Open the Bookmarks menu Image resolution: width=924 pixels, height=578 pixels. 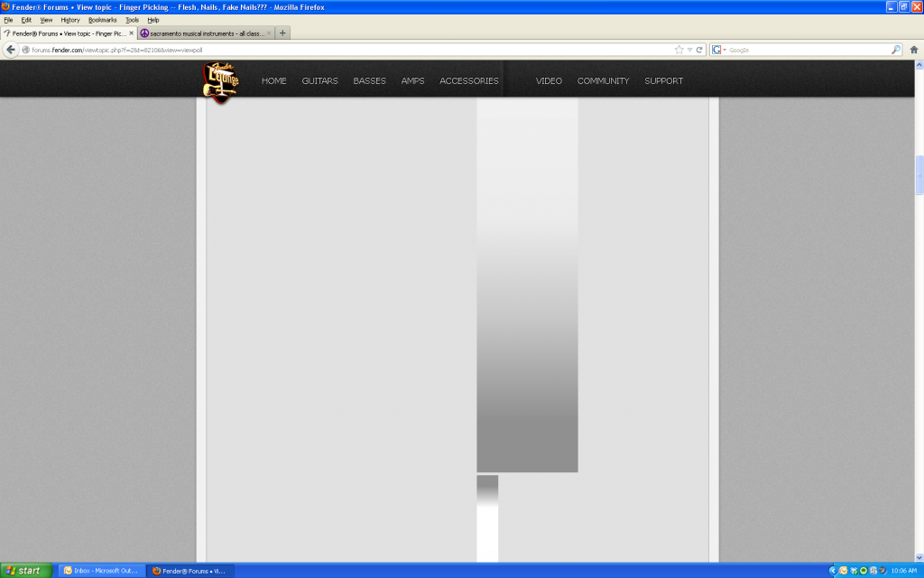click(x=102, y=19)
